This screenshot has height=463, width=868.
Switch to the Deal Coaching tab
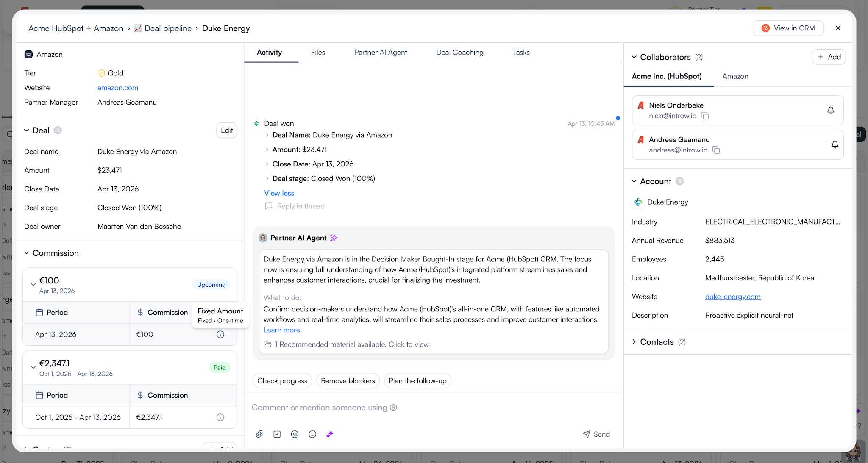click(460, 53)
